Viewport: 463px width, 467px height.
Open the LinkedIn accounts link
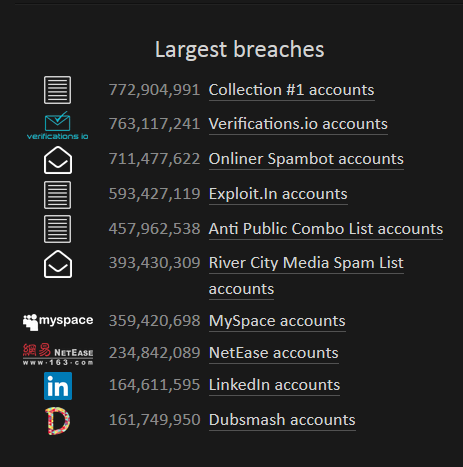274,385
